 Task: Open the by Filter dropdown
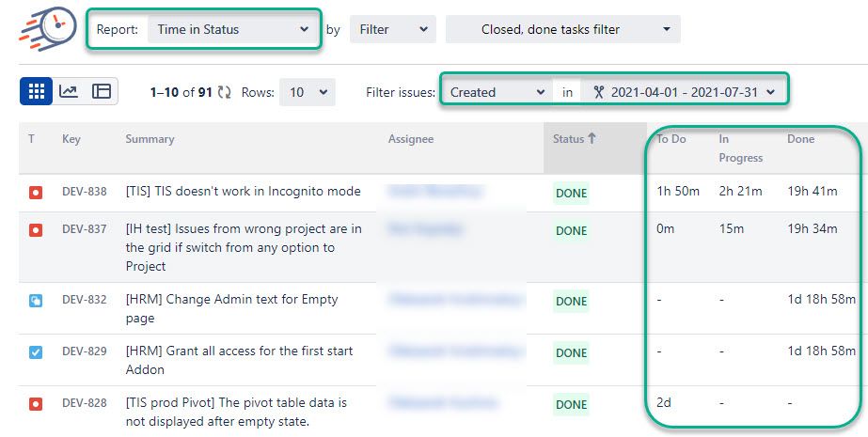(x=393, y=29)
